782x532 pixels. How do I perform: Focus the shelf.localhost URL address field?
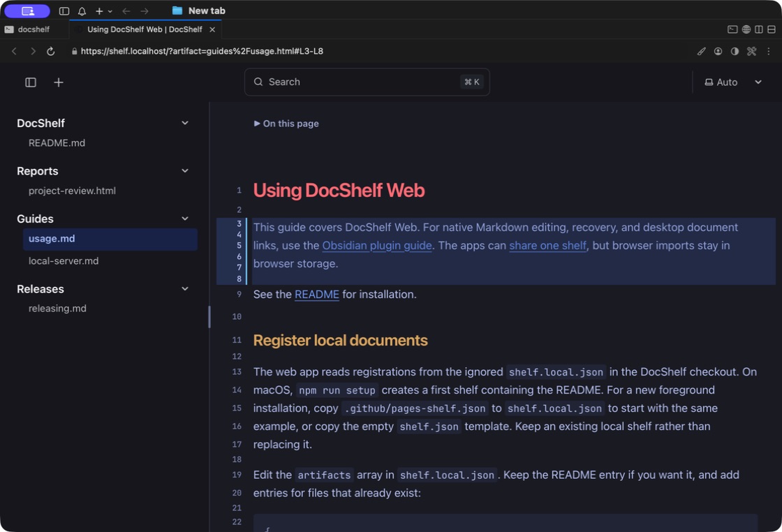click(202, 51)
